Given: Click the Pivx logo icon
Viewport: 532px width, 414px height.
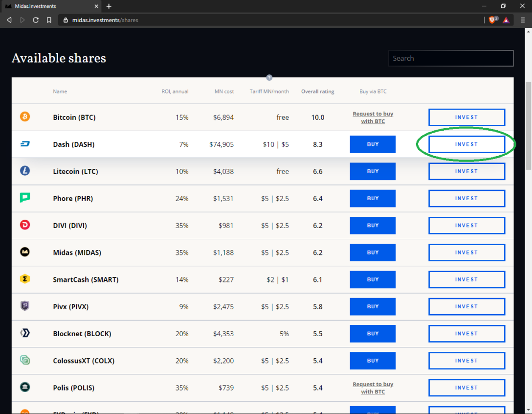Looking at the screenshot, I should 25,306.
